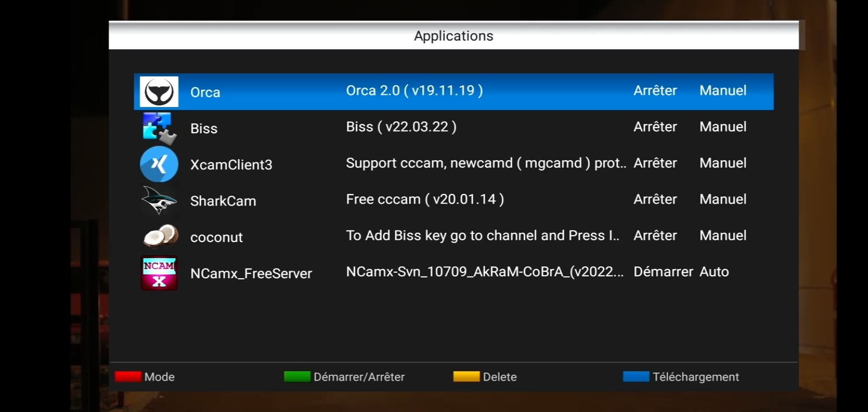
Task: Select the XcamClient3 application name
Action: click(x=231, y=165)
